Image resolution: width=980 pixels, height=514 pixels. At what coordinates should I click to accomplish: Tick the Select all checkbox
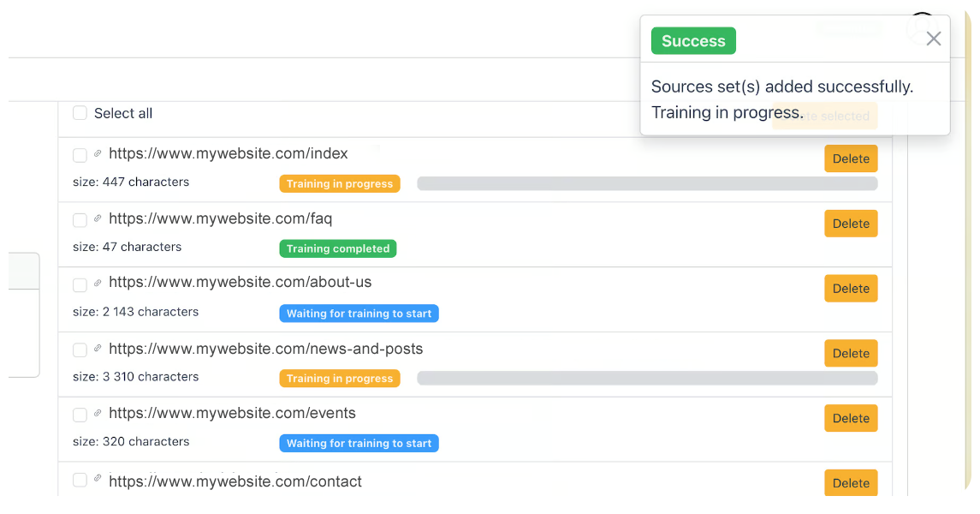coord(80,113)
